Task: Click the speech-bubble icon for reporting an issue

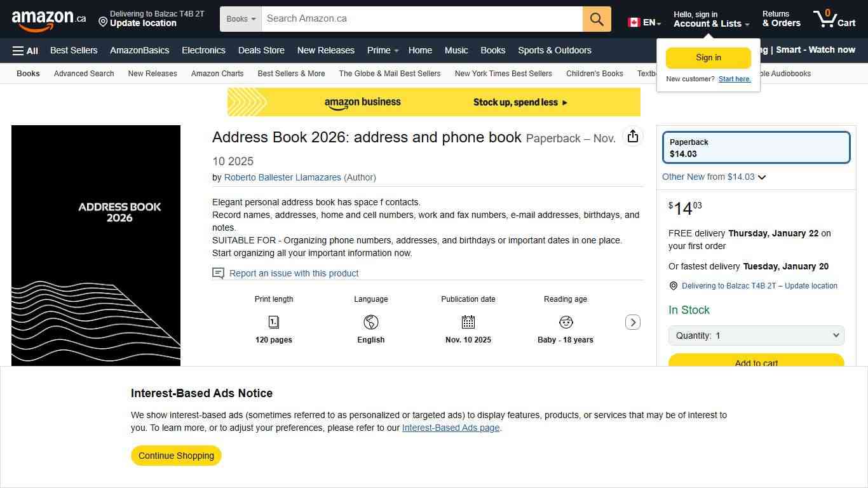Action: (218, 273)
